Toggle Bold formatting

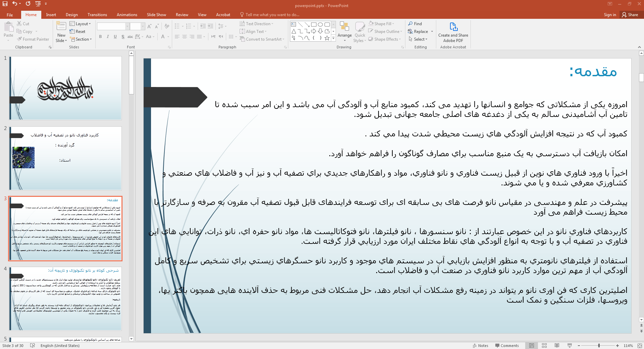click(x=100, y=37)
